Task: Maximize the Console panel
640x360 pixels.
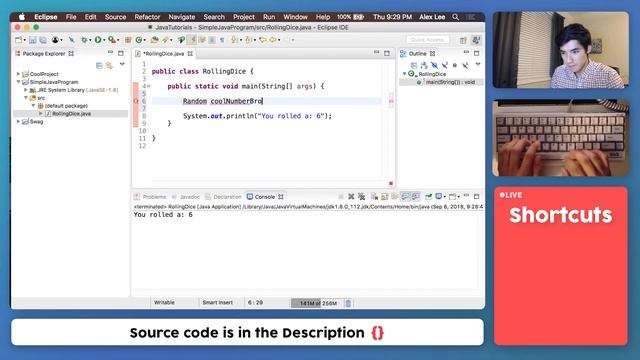Action: tap(476, 196)
